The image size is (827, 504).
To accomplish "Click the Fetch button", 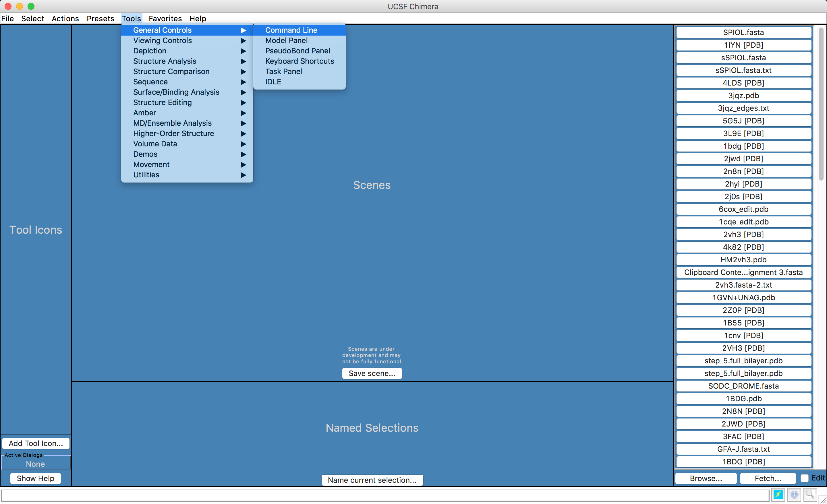I will click(768, 478).
